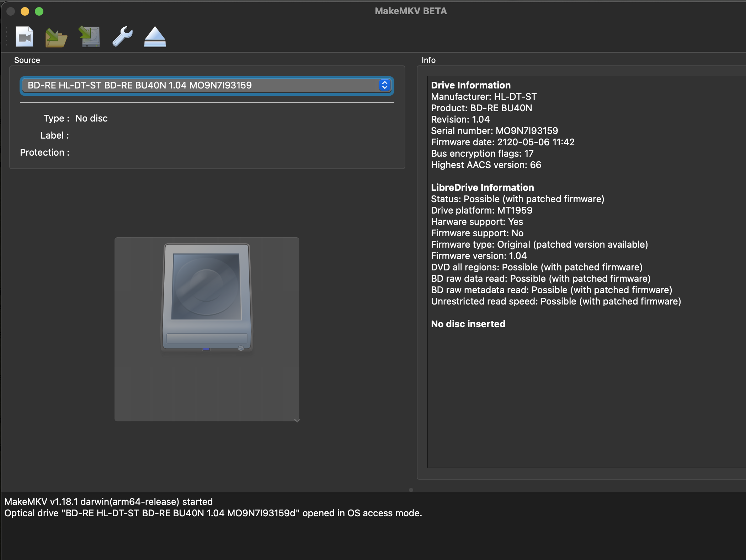Viewport: 746px width, 560px height.
Task: Expand the small chevron below the drive image
Action: pos(297,420)
